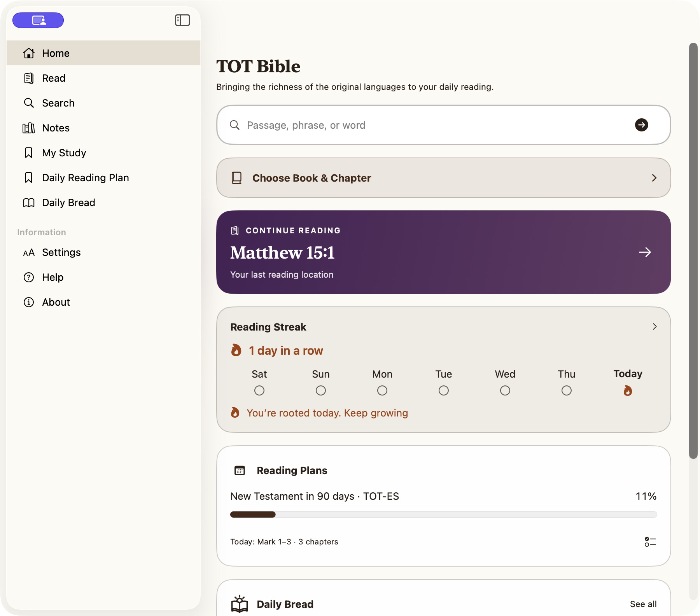Open the reading plan checklist icon

pyautogui.click(x=650, y=542)
